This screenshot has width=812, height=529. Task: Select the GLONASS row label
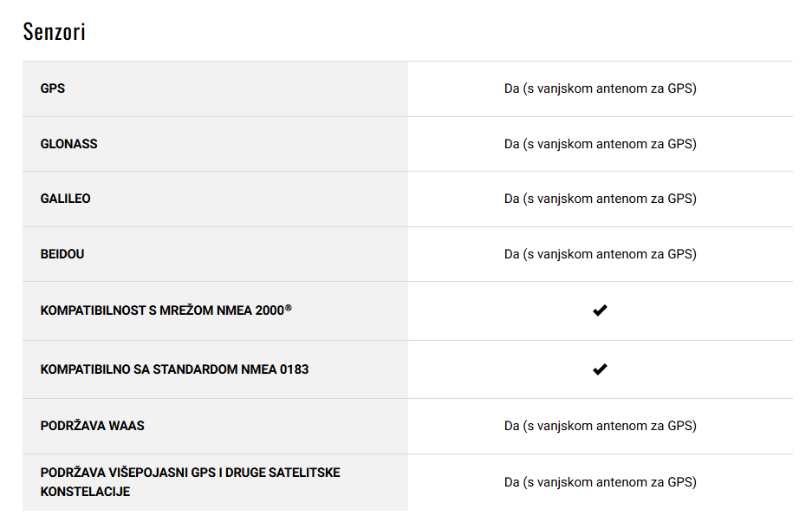[x=68, y=144]
